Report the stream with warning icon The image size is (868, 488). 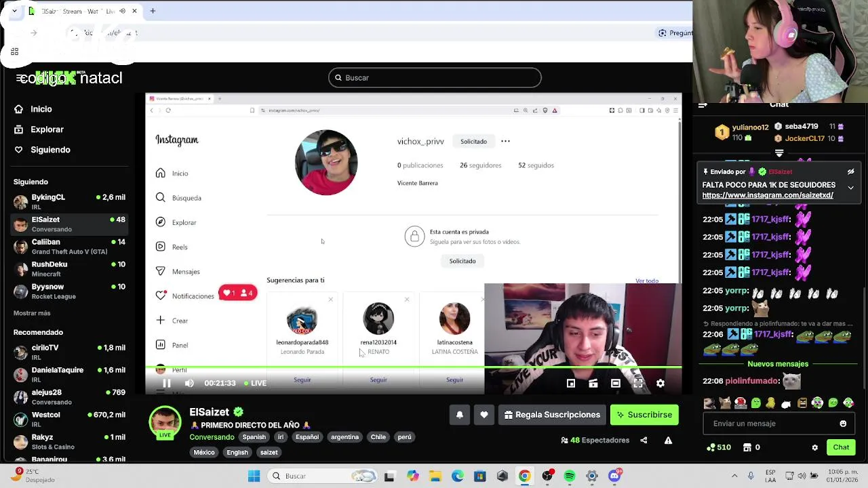668,441
